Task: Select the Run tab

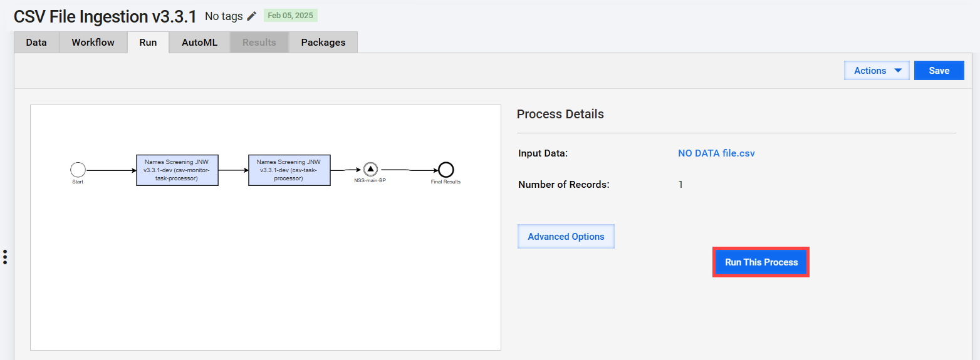Action: pyautogui.click(x=148, y=43)
